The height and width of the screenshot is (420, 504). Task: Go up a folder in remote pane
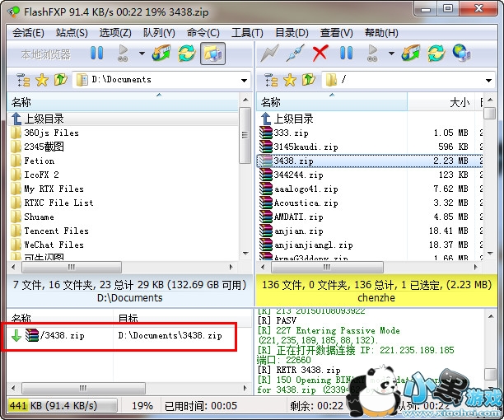pyautogui.click(x=308, y=80)
